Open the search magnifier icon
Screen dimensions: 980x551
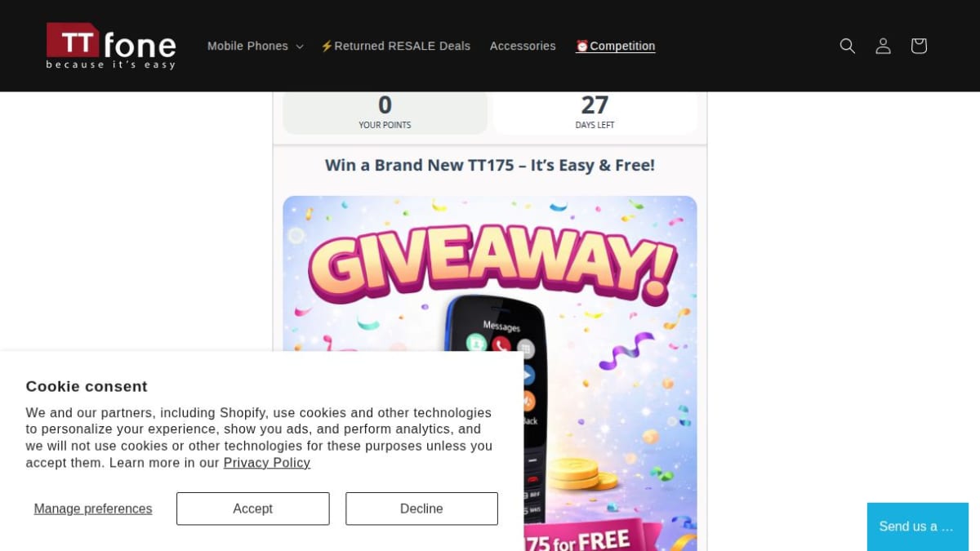(848, 46)
